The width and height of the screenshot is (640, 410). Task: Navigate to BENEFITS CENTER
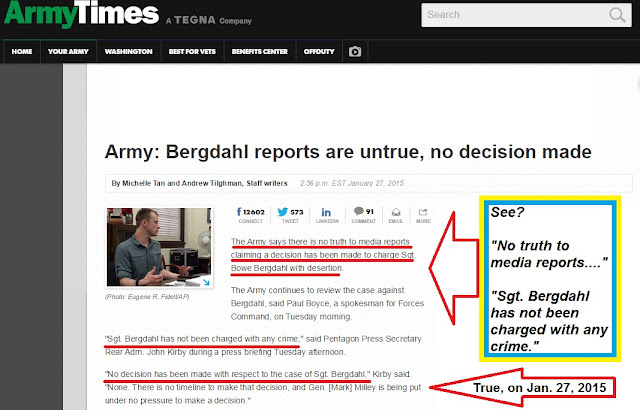[x=260, y=52]
